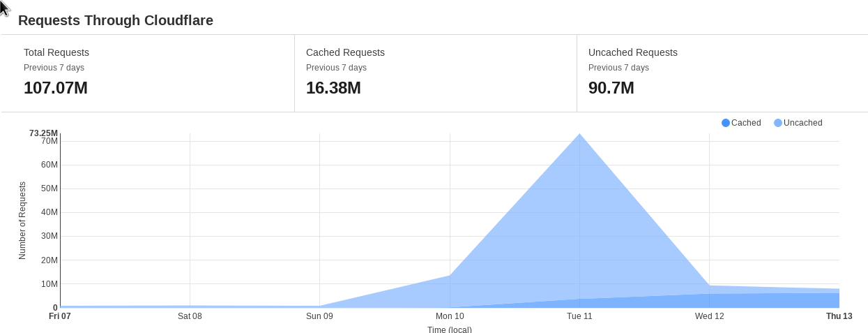Click the Sun 09 axis label
The height and width of the screenshot is (333, 868).
pos(319,316)
